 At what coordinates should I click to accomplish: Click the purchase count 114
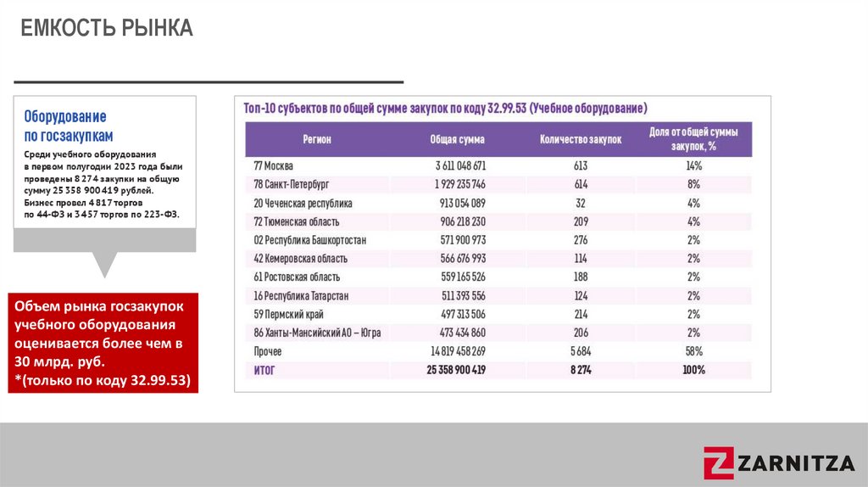pos(581,259)
